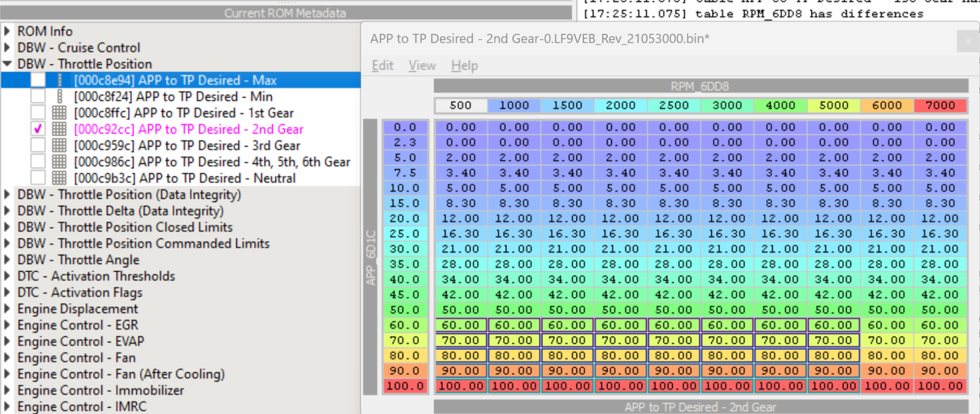Click the RPM_6DD8 axis label bar
Viewport: 980px width, 414px height.
[701, 86]
